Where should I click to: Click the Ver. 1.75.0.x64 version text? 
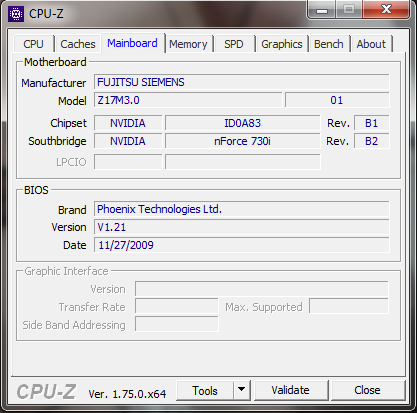click(x=127, y=394)
